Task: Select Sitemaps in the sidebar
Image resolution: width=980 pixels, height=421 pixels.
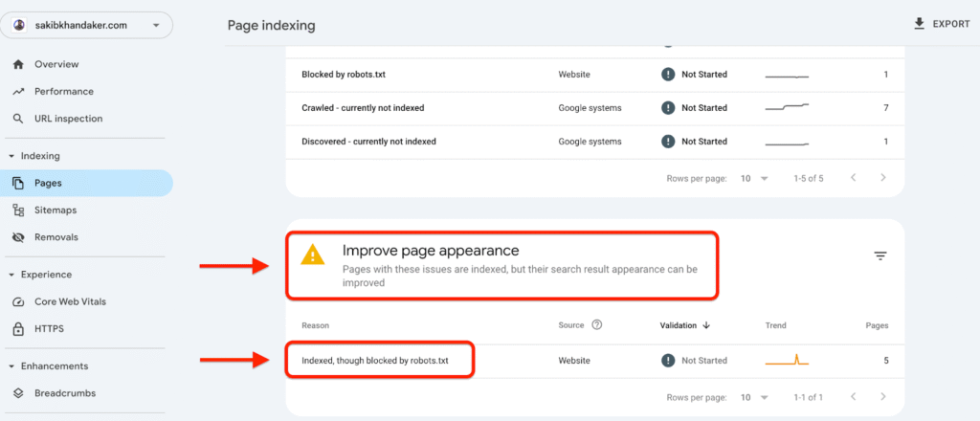Action: coord(56,210)
